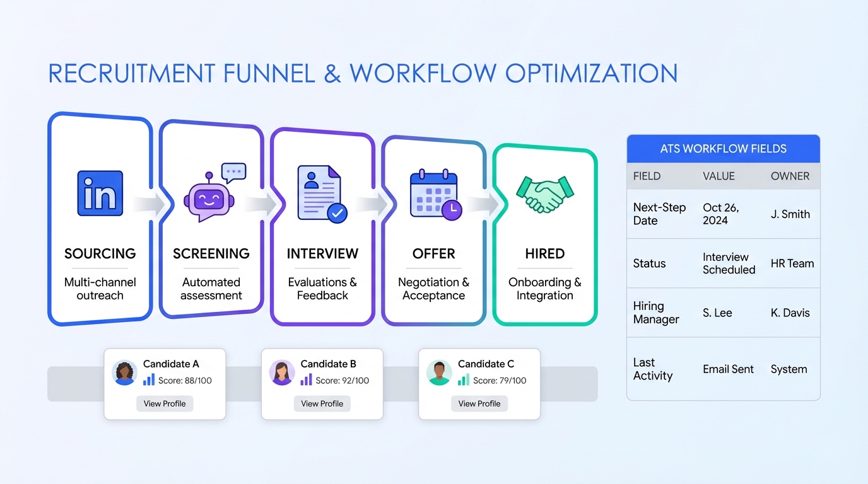Click Evaluations & Feedback description
Screen dimensions: 868x484
point(322,289)
